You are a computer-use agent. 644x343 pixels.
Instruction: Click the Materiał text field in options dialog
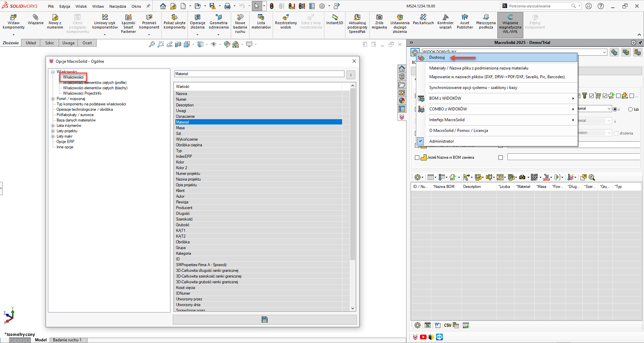[x=259, y=74]
